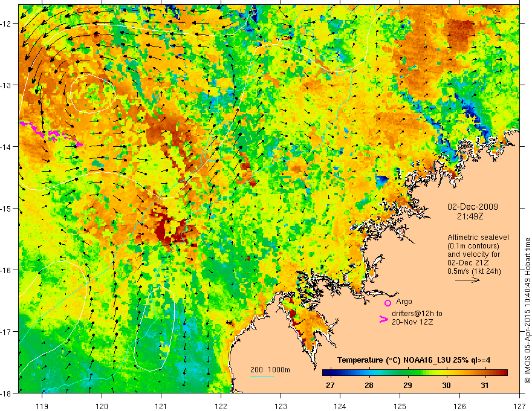532x411 pixels.
Task: Click the latitude axis label -14
Action: click(x=7, y=147)
